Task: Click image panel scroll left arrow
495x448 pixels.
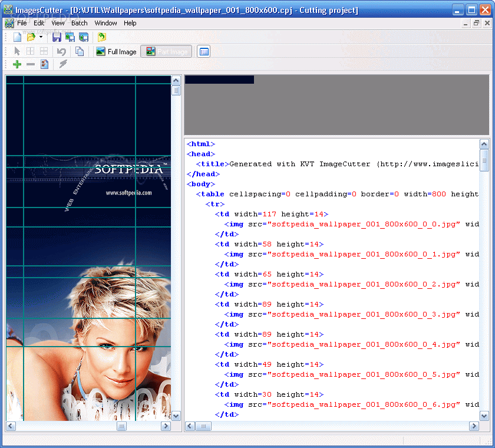Action: [11, 426]
